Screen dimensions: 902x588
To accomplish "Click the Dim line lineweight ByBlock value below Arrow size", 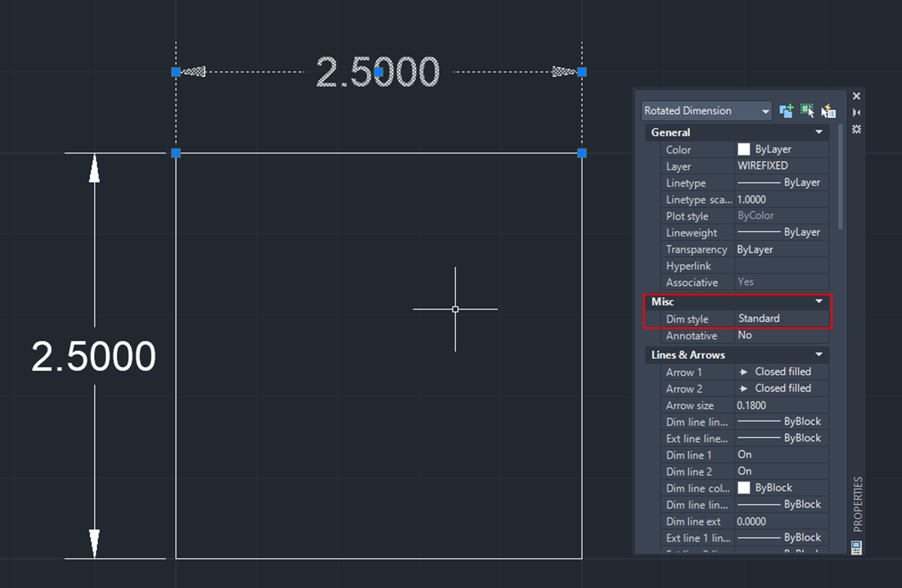I will point(782,422).
